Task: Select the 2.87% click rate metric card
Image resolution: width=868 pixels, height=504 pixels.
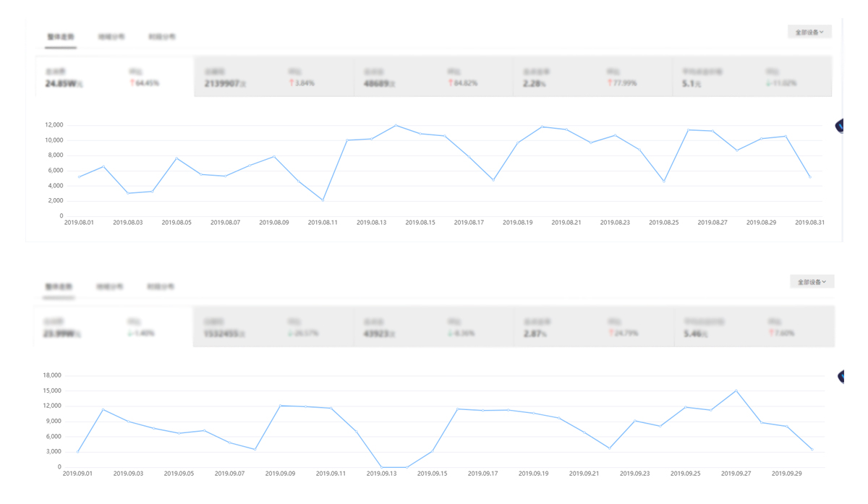Action: click(x=594, y=327)
